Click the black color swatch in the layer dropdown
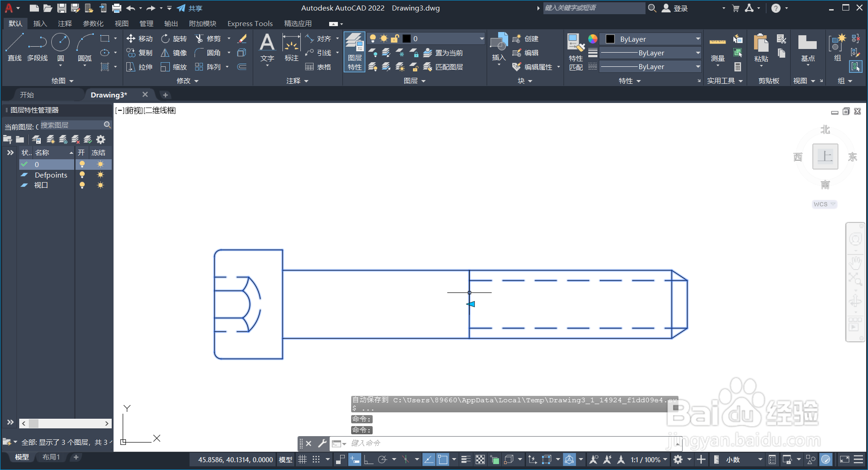The width and height of the screenshot is (868, 470). click(x=407, y=39)
